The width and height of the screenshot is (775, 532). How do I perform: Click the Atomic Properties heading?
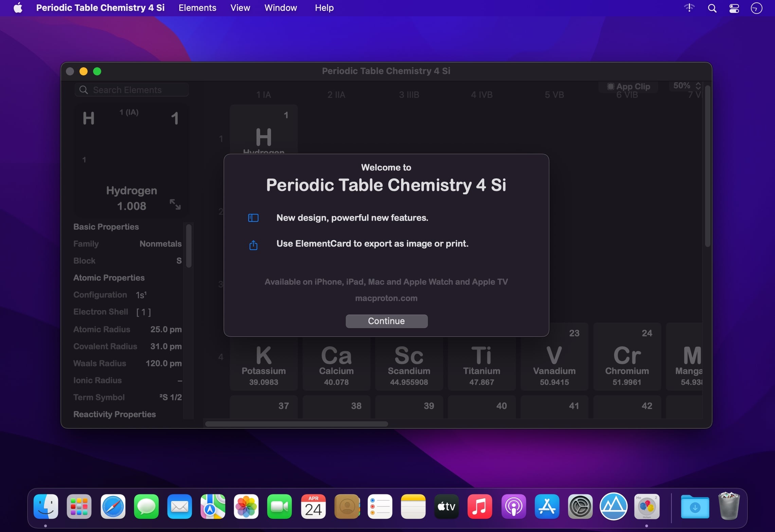[109, 278]
